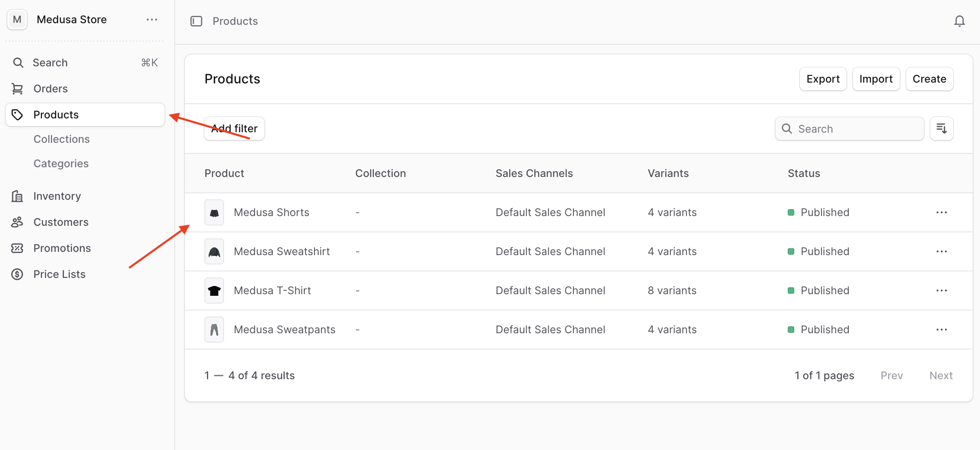The width and height of the screenshot is (980, 450).
Task: Click Published status of Medusa Sweatshirt
Action: pos(818,251)
